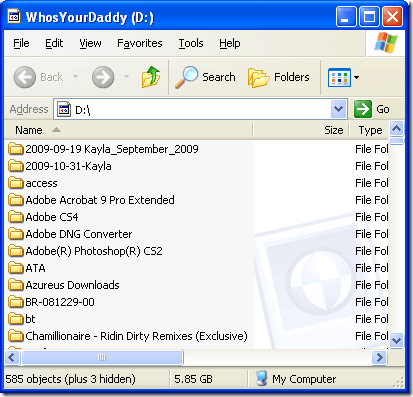Click the vertical scrollbar thumb

[x=396, y=141]
